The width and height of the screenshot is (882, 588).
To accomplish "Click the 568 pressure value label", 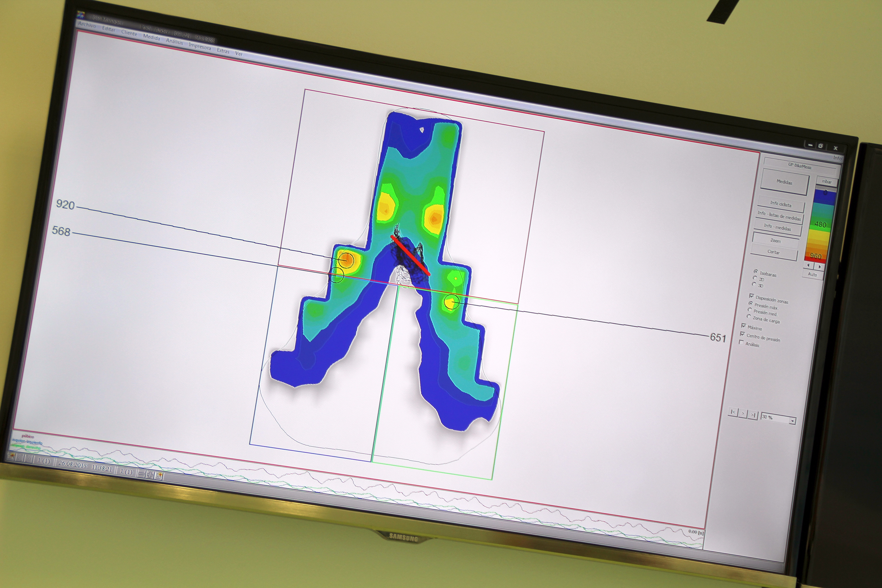I will 61,231.
